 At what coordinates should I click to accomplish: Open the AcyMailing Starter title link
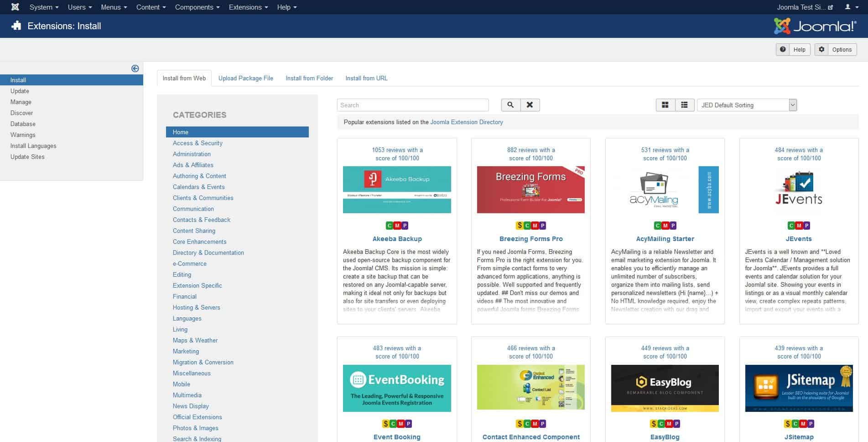pos(665,239)
